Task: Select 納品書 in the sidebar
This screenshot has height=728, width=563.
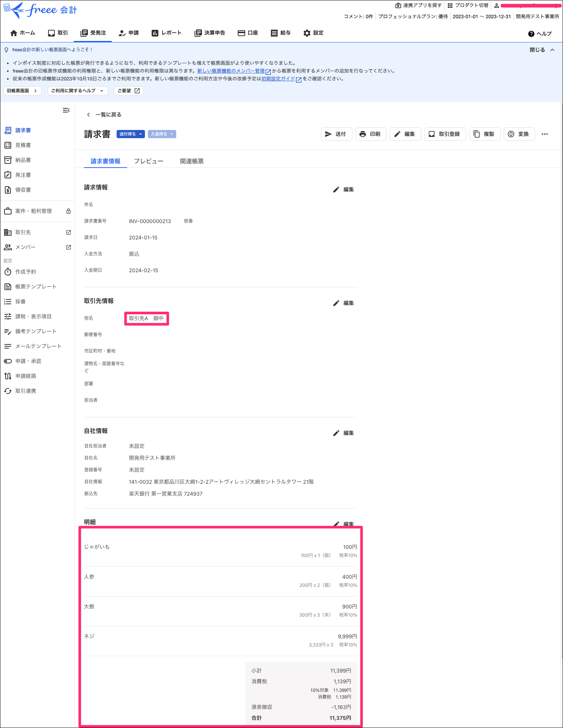Action: pos(23,160)
